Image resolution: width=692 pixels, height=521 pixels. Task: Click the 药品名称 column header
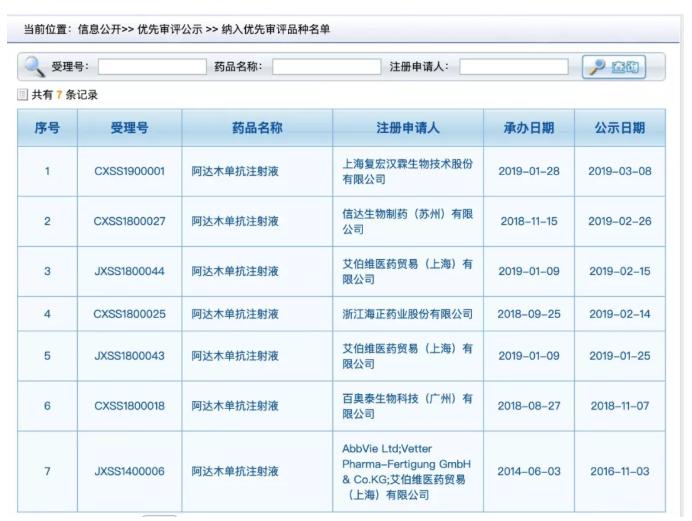(x=257, y=128)
